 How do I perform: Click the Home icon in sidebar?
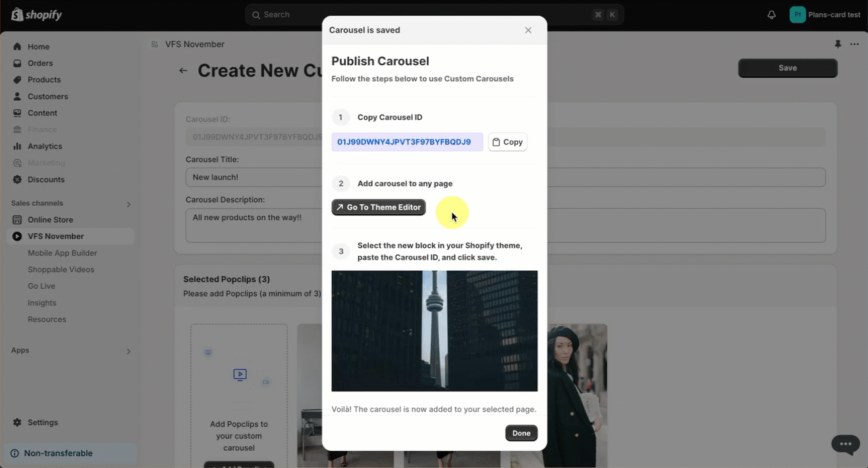pyautogui.click(x=17, y=47)
